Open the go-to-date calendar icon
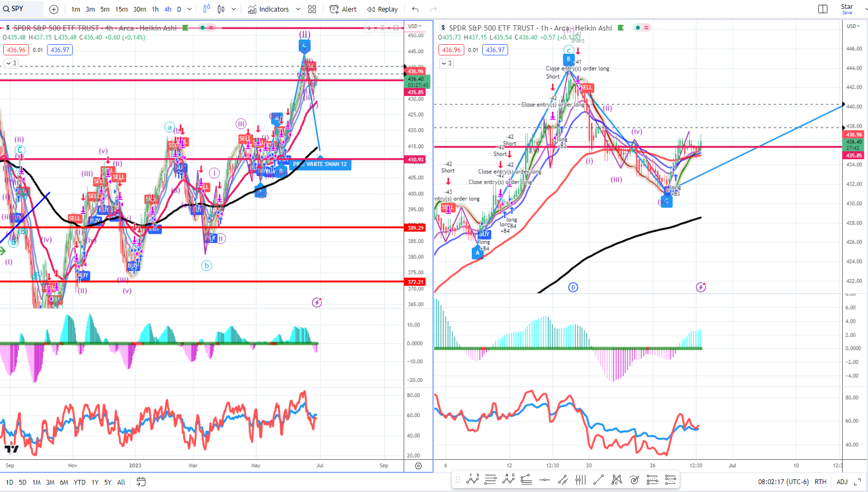 tap(141, 481)
